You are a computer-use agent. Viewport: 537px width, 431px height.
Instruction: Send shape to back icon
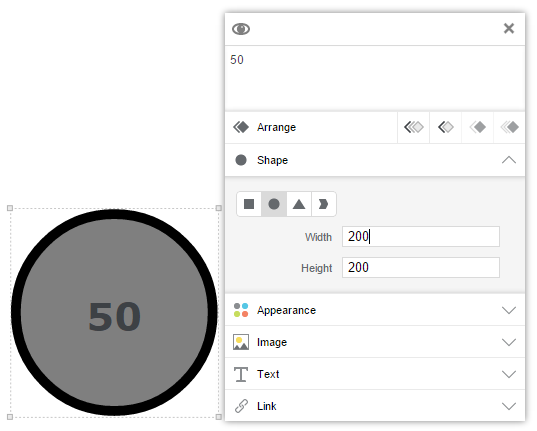(413, 127)
